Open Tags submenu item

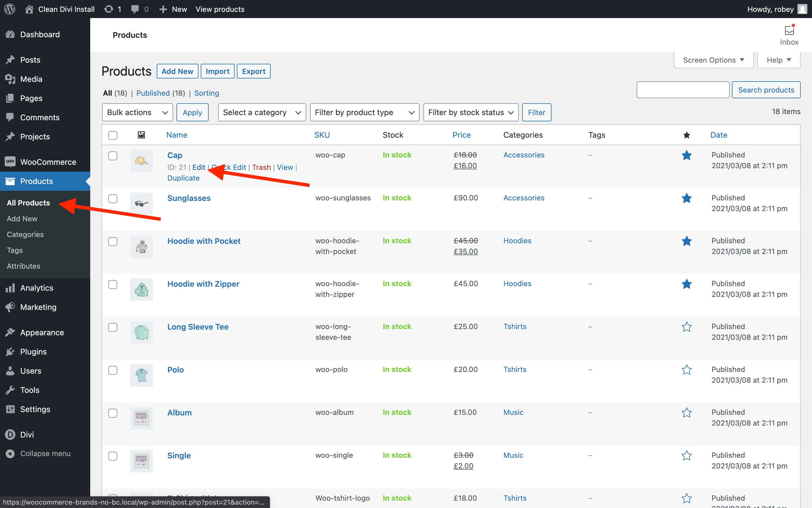pyautogui.click(x=15, y=250)
